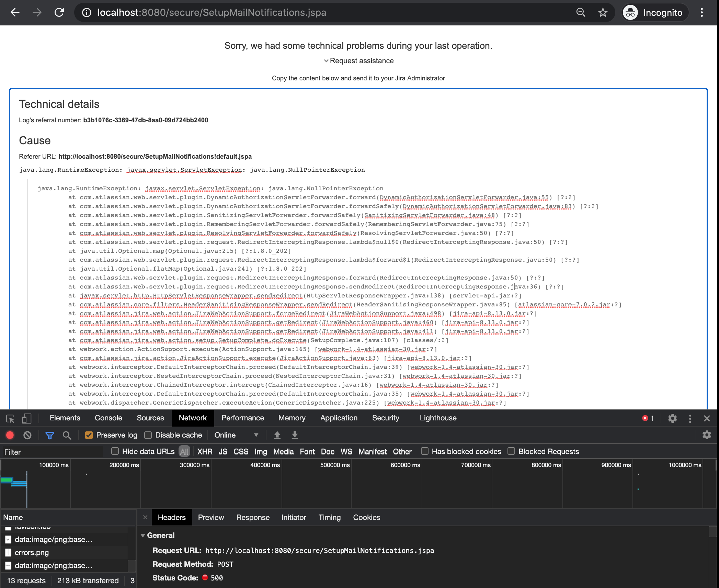Click the network Filter text field

[52, 452]
